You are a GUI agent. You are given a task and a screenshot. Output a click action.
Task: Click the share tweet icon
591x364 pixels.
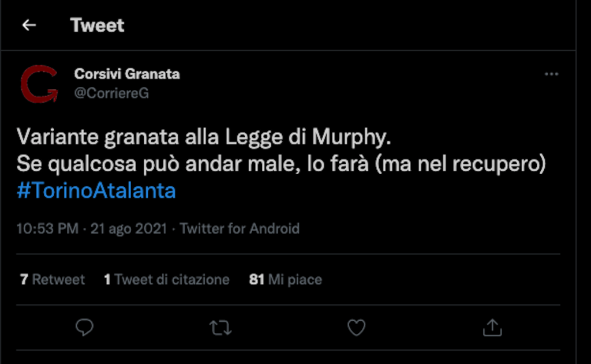[492, 328]
